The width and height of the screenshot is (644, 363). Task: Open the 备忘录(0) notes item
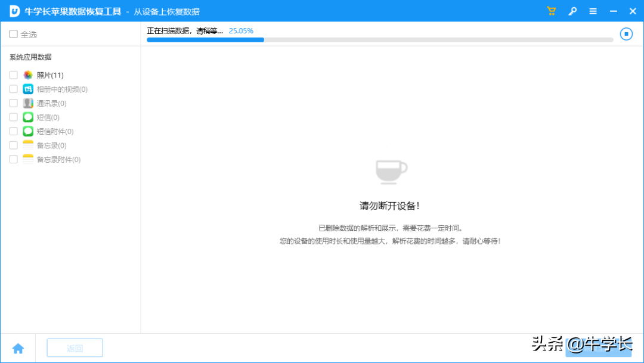tap(51, 145)
